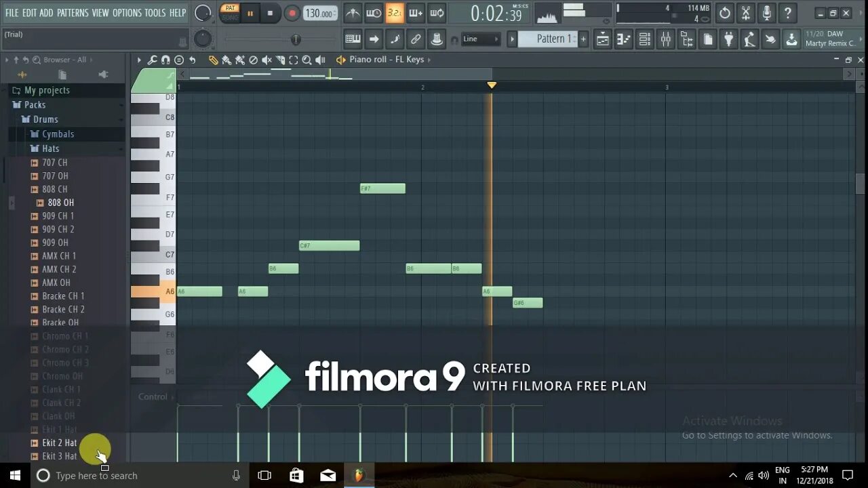Open the Piano roll view button
The image size is (868, 488).
click(624, 39)
